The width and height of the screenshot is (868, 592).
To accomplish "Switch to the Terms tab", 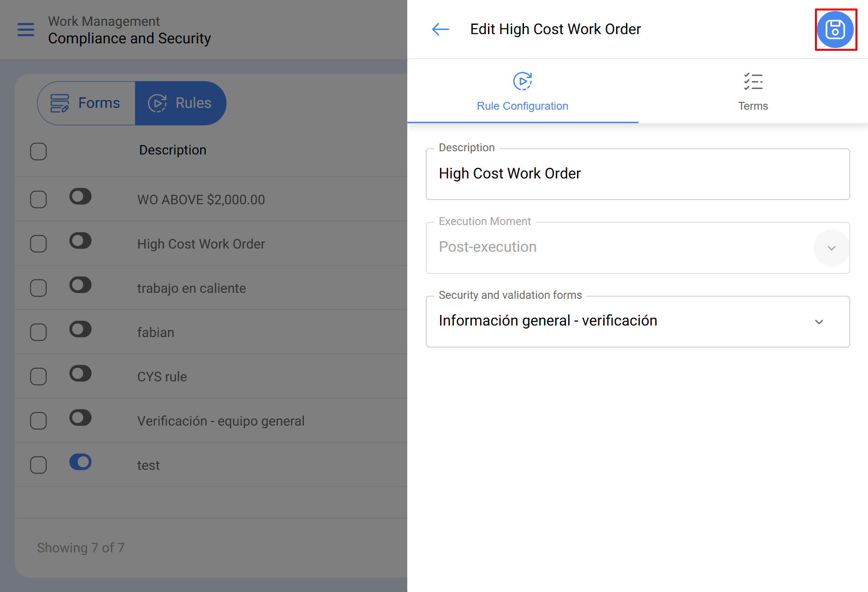I will pos(753,106).
